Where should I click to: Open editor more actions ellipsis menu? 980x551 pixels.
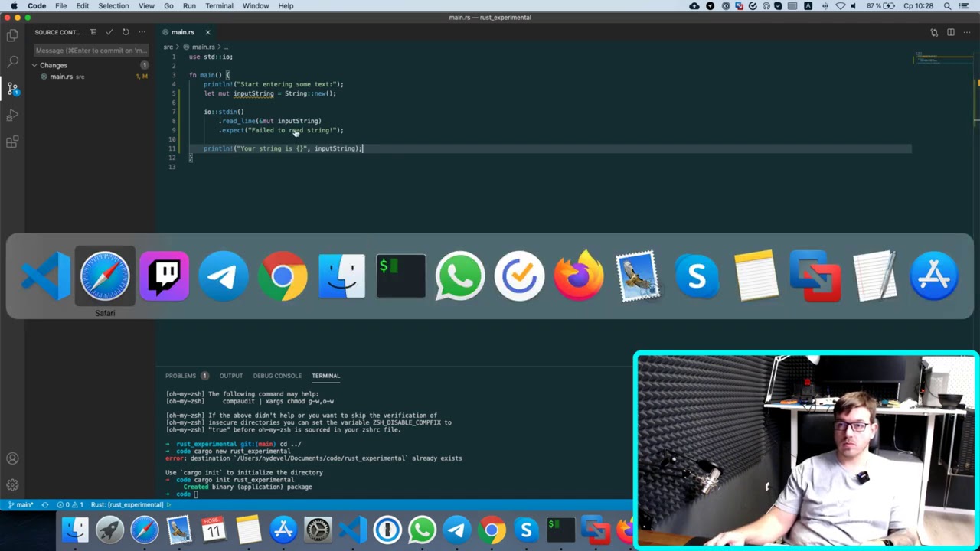tap(967, 32)
